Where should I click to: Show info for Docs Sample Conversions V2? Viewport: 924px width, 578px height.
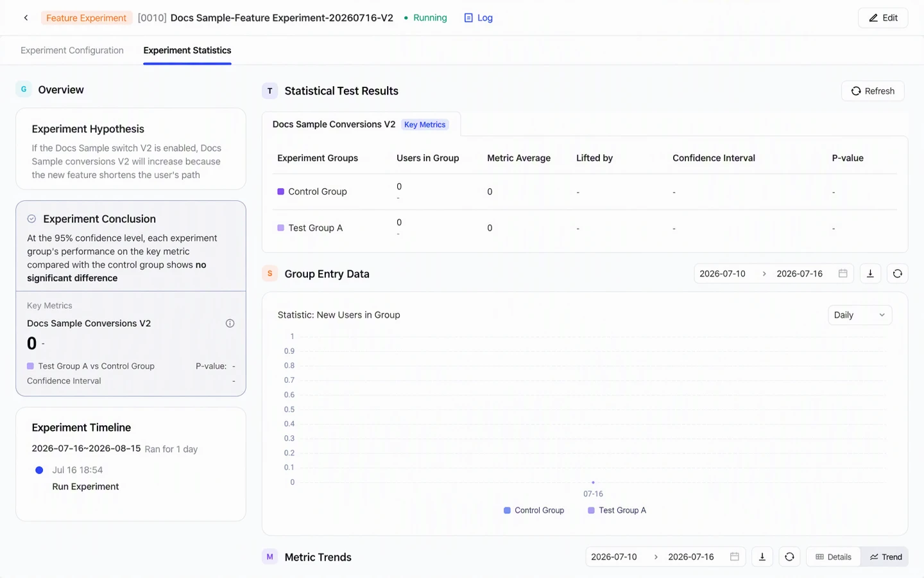(x=230, y=324)
